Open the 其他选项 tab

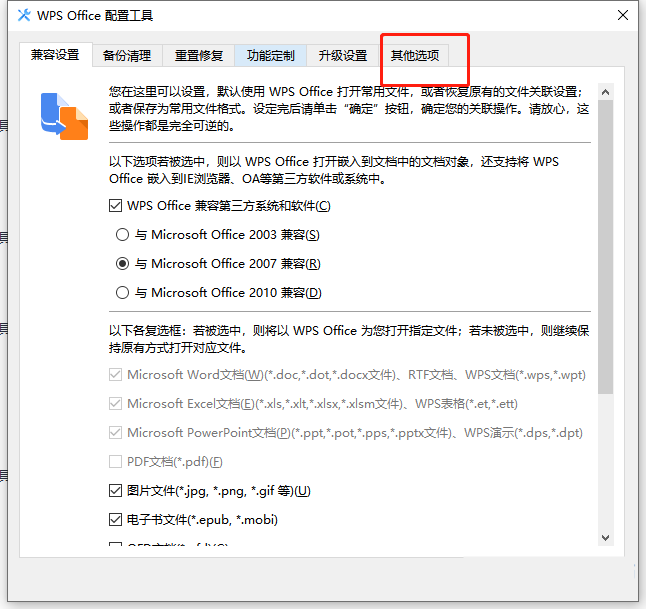pyautogui.click(x=414, y=55)
